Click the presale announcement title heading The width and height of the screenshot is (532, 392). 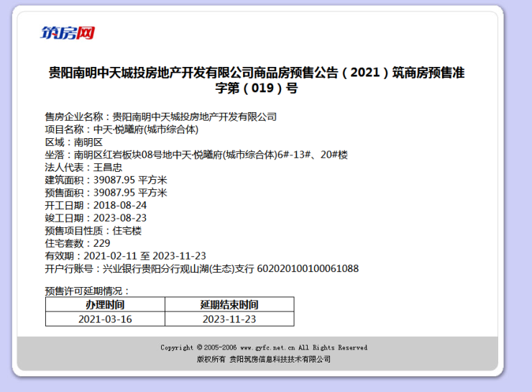[257, 80]
